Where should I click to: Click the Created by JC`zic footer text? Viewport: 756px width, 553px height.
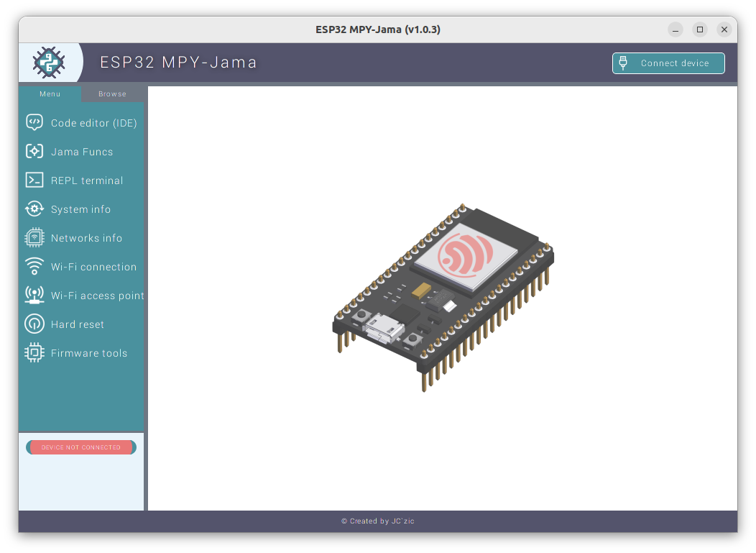point(377,521)
